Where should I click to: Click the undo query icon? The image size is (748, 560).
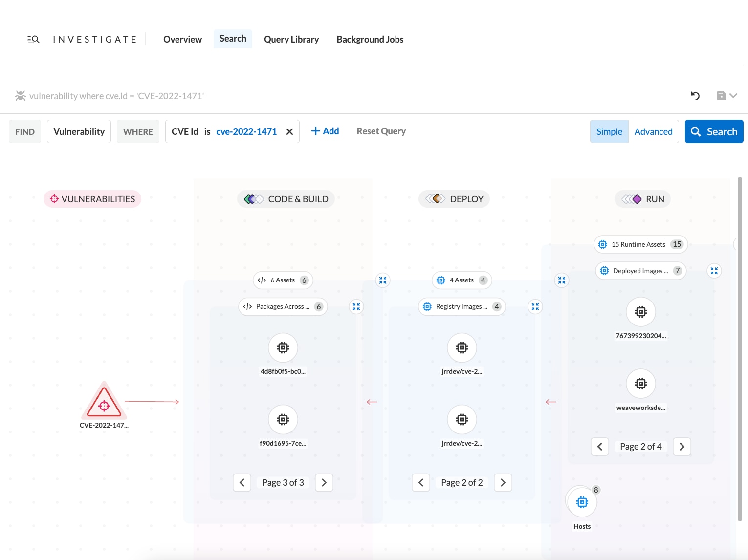point(695,96)
